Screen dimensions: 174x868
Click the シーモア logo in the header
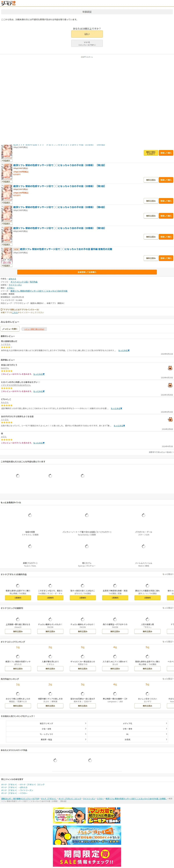[x=8, y=3]
